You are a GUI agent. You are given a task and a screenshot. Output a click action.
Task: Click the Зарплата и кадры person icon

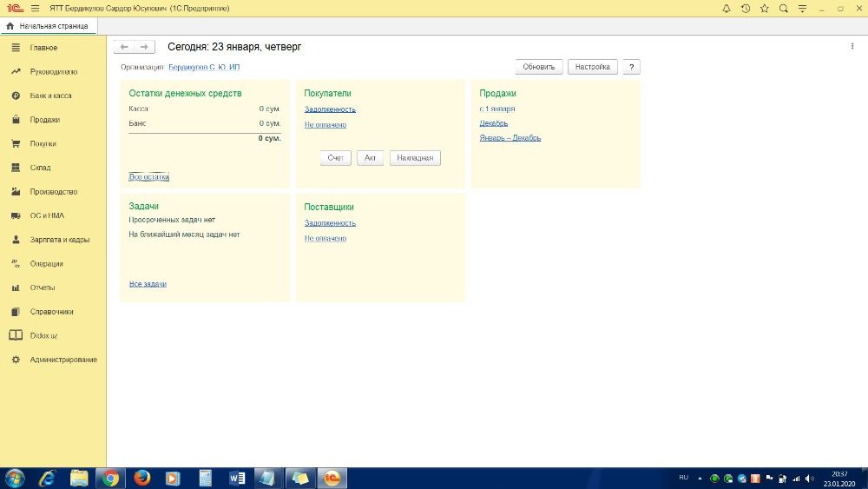tap(16, 240)
